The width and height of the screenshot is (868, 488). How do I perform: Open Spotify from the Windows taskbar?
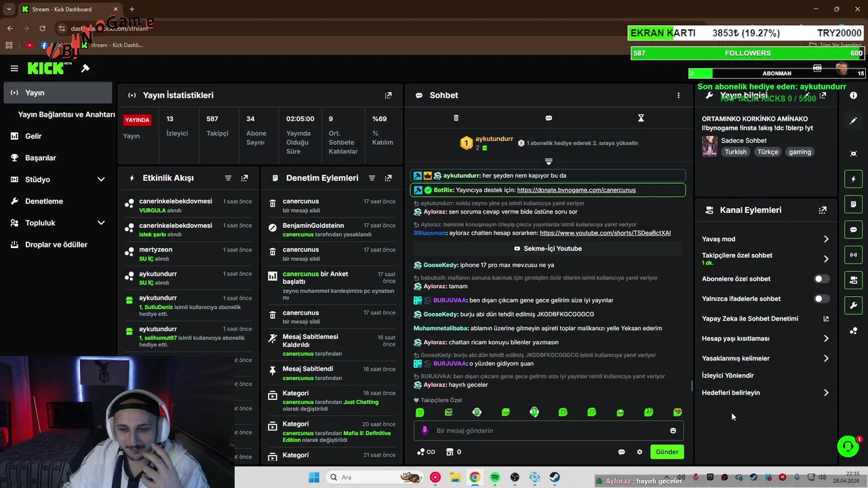tap(495, 478)
